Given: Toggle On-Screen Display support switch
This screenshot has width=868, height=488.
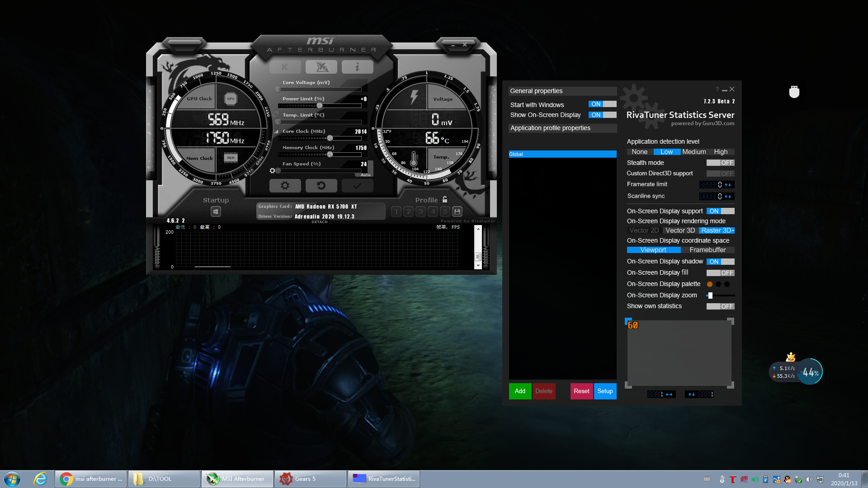Looking at the screenshot, I should pyautogui.click(x=721, y=211).
